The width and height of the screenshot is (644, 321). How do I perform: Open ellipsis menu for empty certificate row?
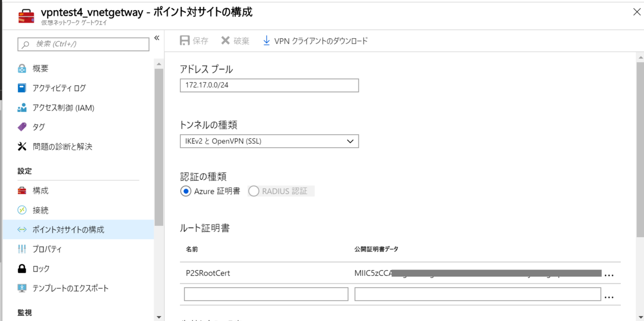coord(609,296)
